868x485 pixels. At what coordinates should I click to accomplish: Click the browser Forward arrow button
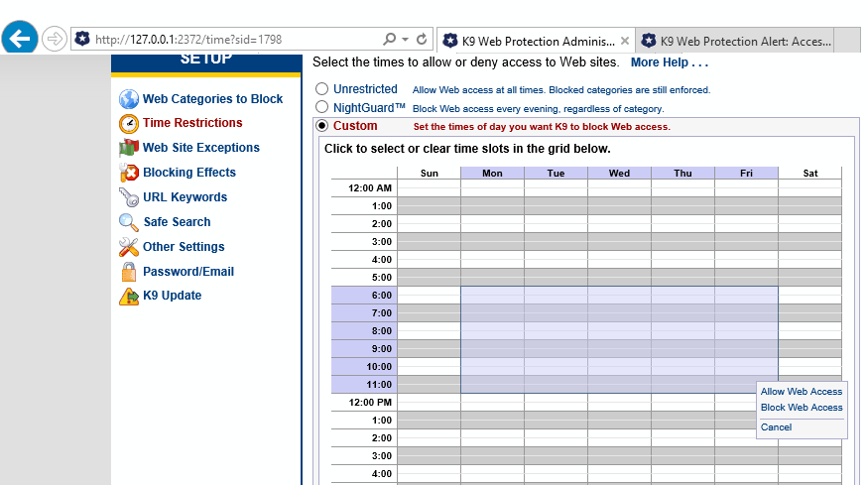(55, 40)
